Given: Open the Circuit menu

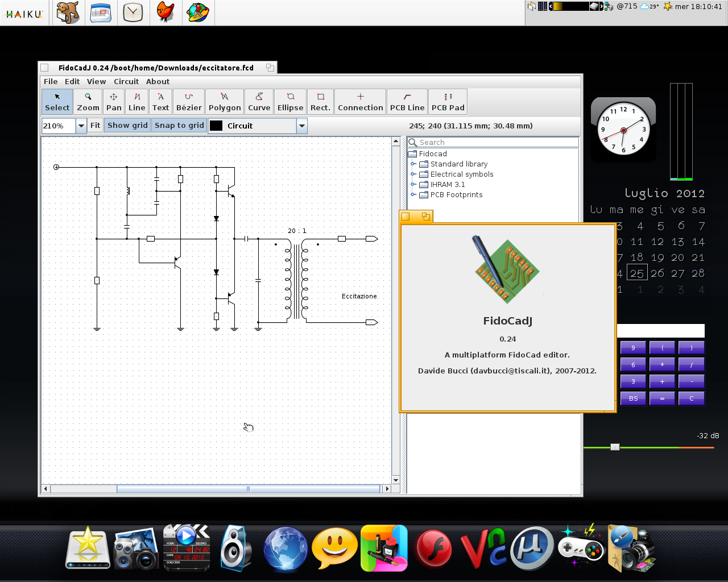Looking at the screenshot, I should click(126, 82).
